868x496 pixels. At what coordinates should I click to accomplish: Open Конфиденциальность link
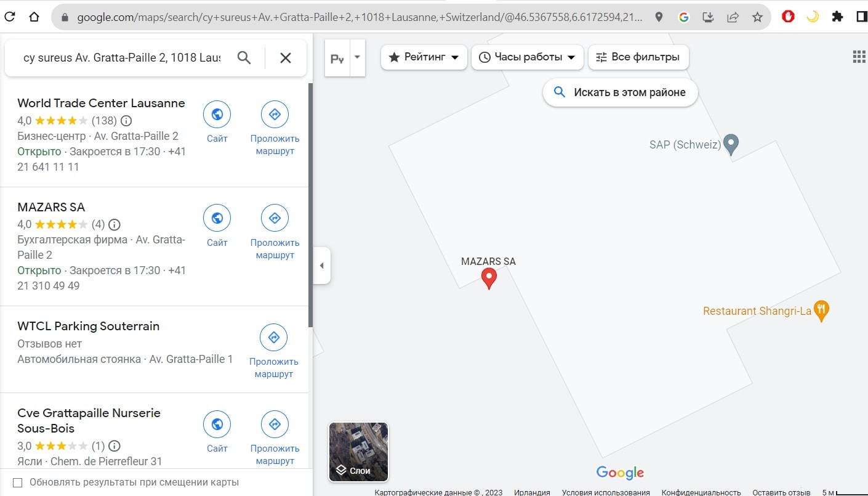[x=701, y=492]
